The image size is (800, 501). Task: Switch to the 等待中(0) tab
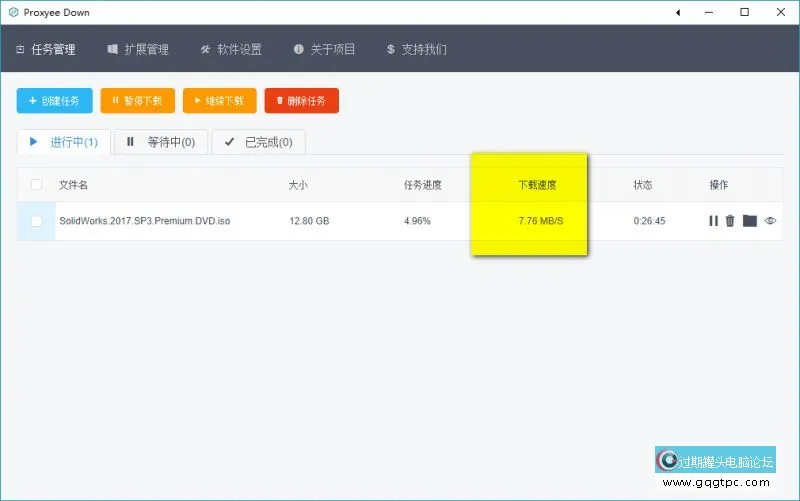tap(162, 142)
